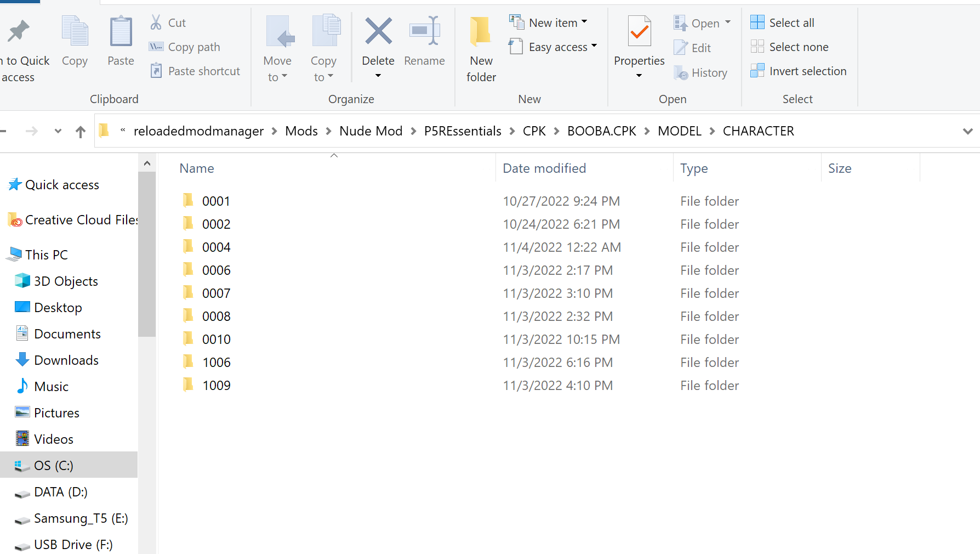Click the Select all icon
The image size is (980, 554).
[757, 22]
